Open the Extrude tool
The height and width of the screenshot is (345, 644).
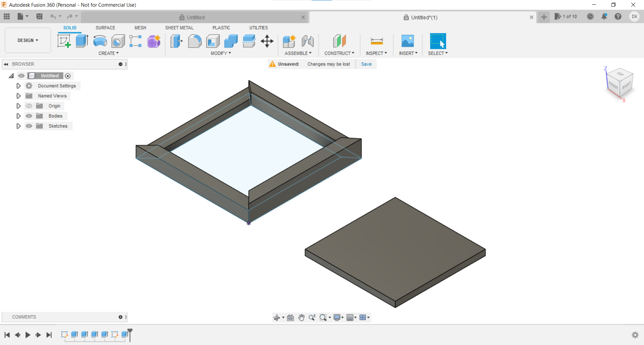coord(82,41)
